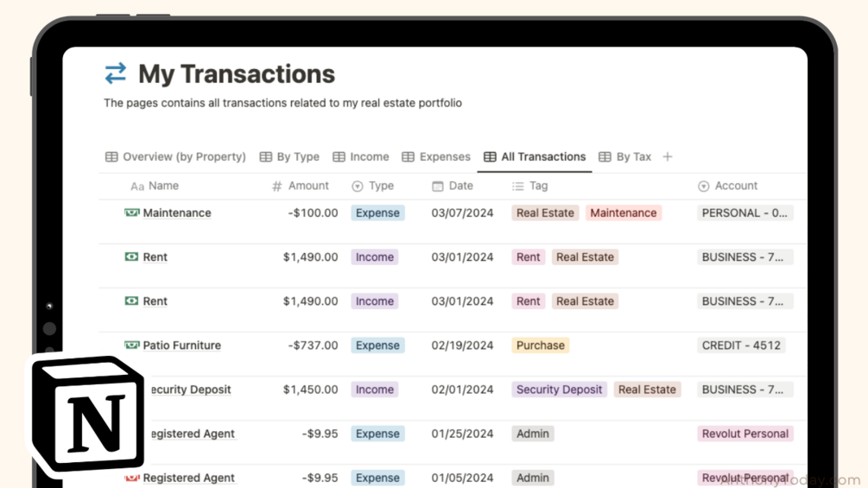
Task: Switch to the Overview (by Property) tab
Action: (x=175, y=156)
